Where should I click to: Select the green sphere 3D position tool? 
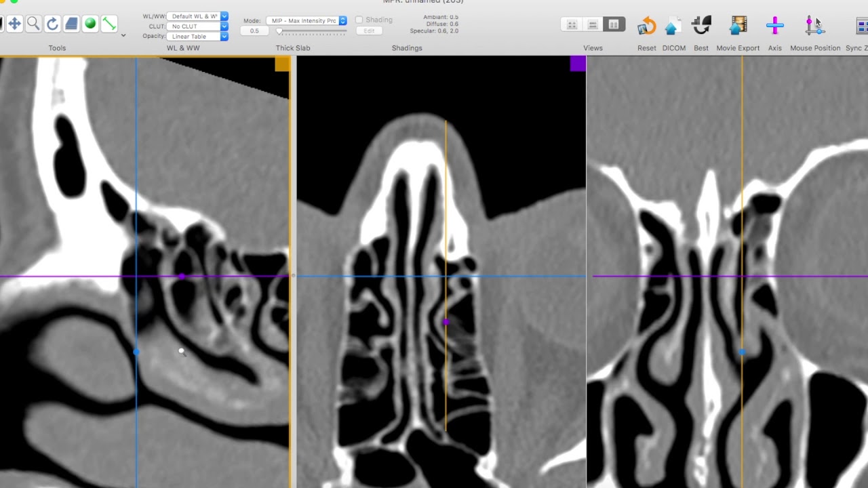click(x=90, y=24)
